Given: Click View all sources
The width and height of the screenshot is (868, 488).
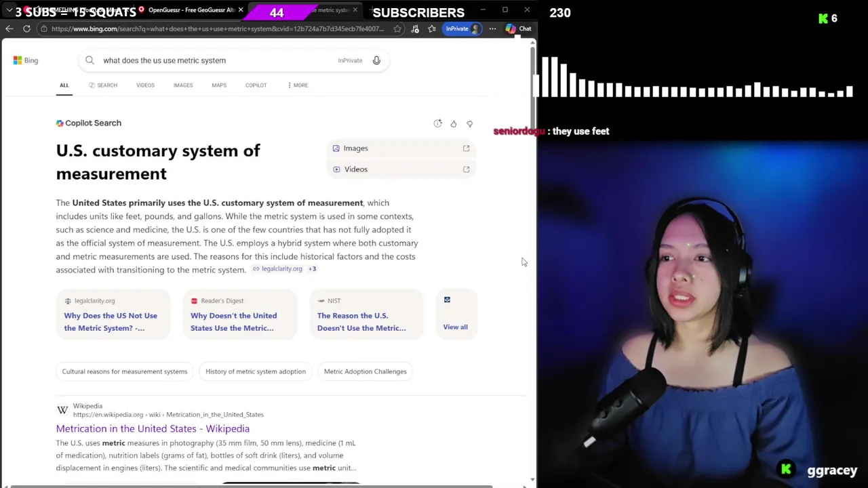Looking at the screenshot, I should click(455, 327).
